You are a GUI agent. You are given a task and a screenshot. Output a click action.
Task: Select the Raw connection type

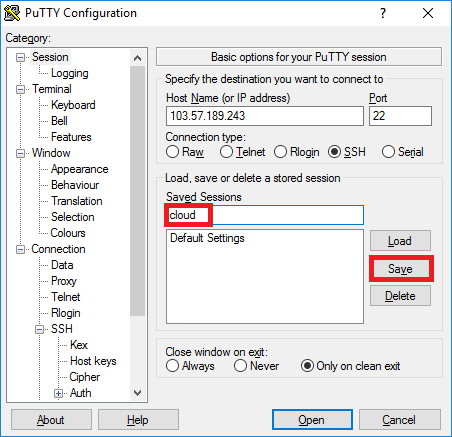click(172, 152)
